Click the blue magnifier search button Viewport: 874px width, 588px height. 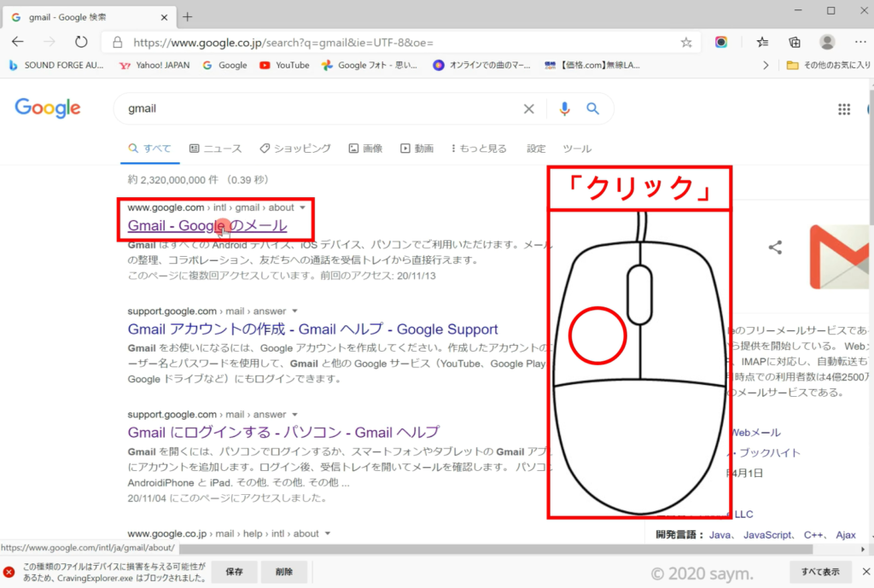point(592,109)
